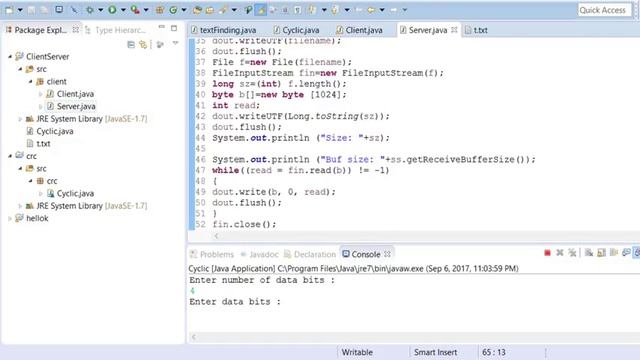640x360 pixels.
Task: Click 'Writable' in the status bar
Action: (x=357, y=352)
